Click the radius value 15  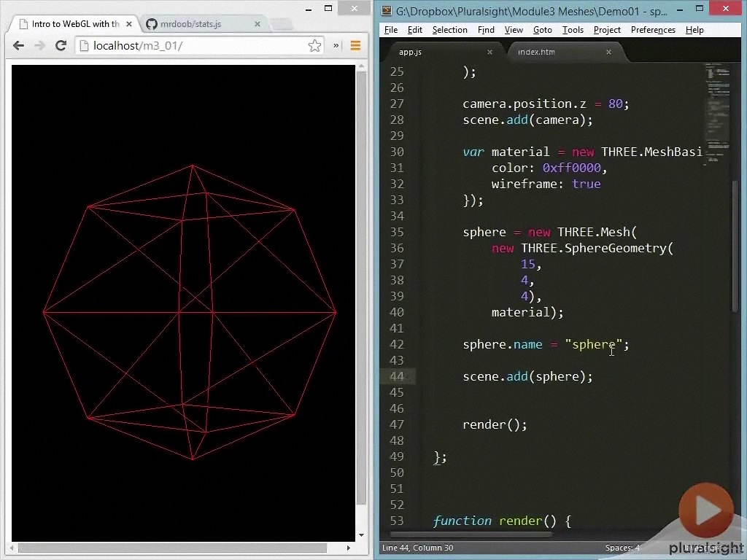pos(528,264)
